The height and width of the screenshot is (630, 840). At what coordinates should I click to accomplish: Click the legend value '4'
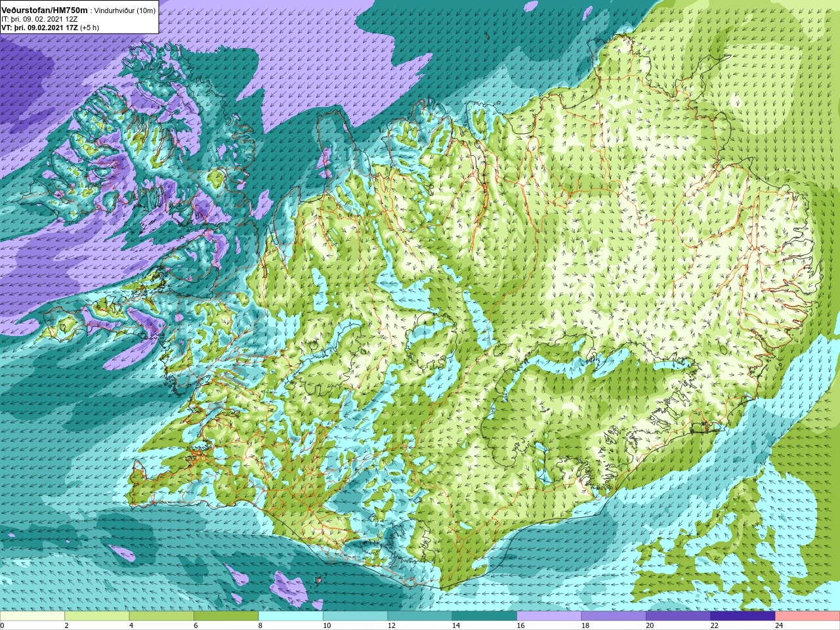coord(131,625)
